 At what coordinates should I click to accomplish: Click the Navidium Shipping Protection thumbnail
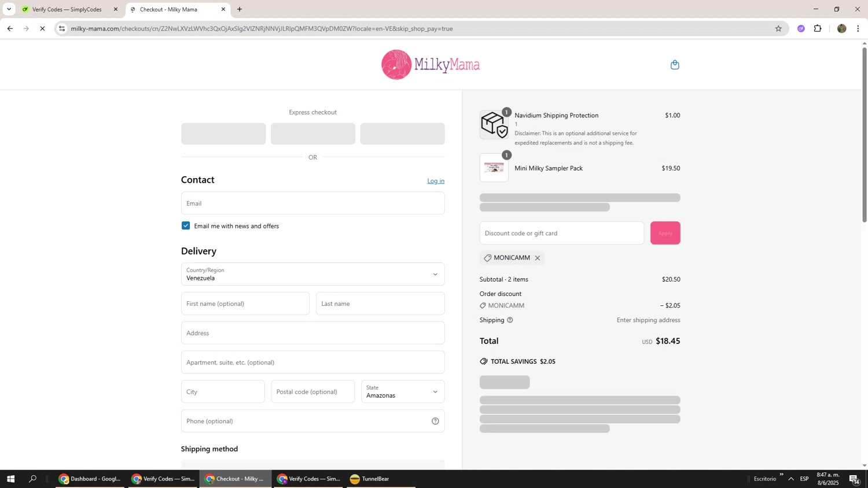point(494,125)
